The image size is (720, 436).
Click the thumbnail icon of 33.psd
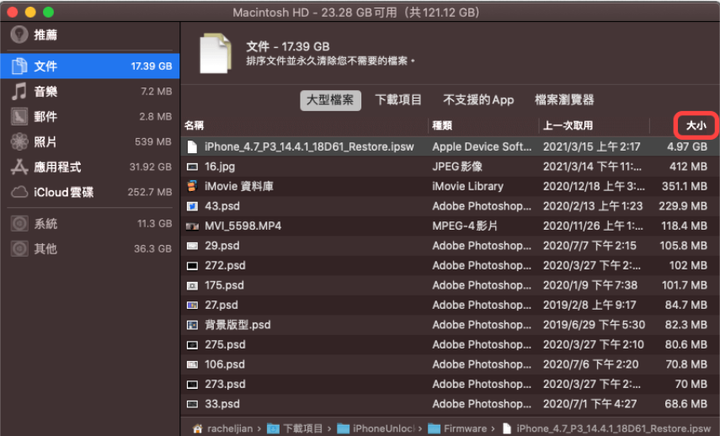(x=192, y=404)
